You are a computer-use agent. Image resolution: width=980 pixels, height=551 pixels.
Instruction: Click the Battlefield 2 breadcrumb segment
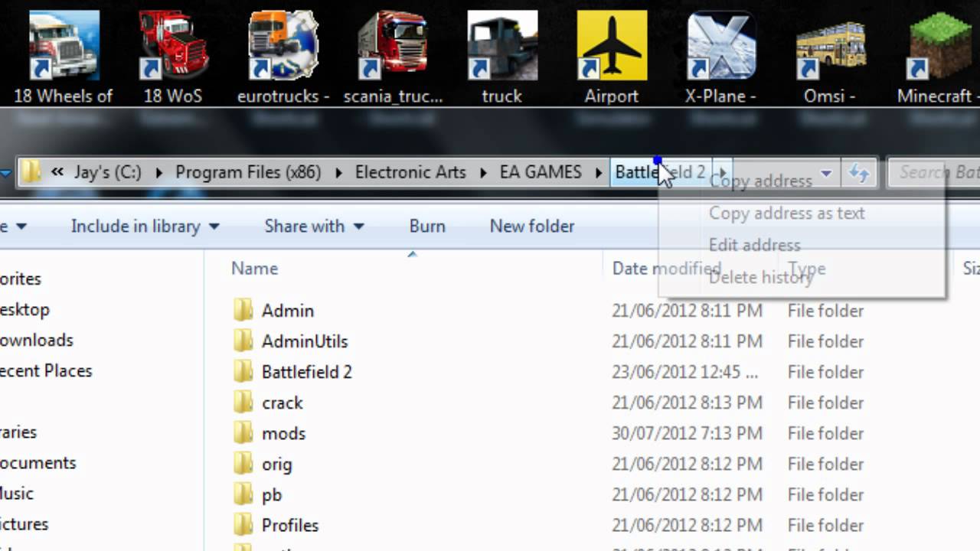pos(661,172)
